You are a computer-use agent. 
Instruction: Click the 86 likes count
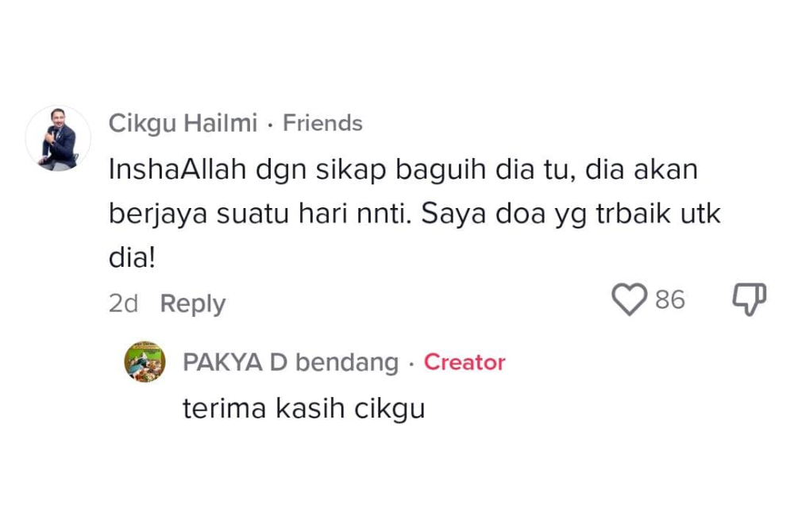pyautogui.click(x=669, y=300)
